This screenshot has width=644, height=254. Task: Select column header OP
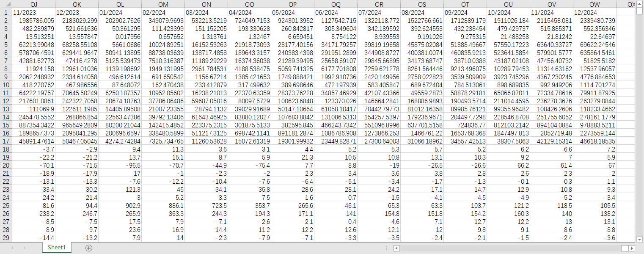(x=292, y=4)
